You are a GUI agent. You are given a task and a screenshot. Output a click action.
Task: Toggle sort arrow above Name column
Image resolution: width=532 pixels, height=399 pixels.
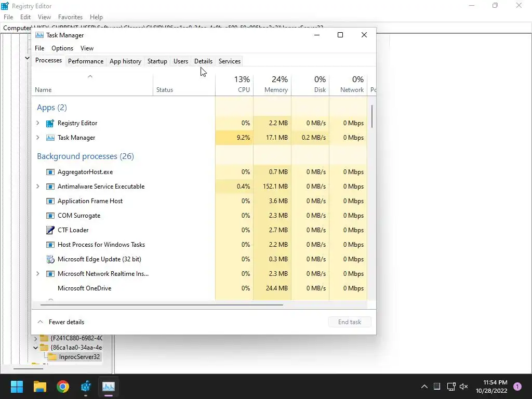(90, 77)
